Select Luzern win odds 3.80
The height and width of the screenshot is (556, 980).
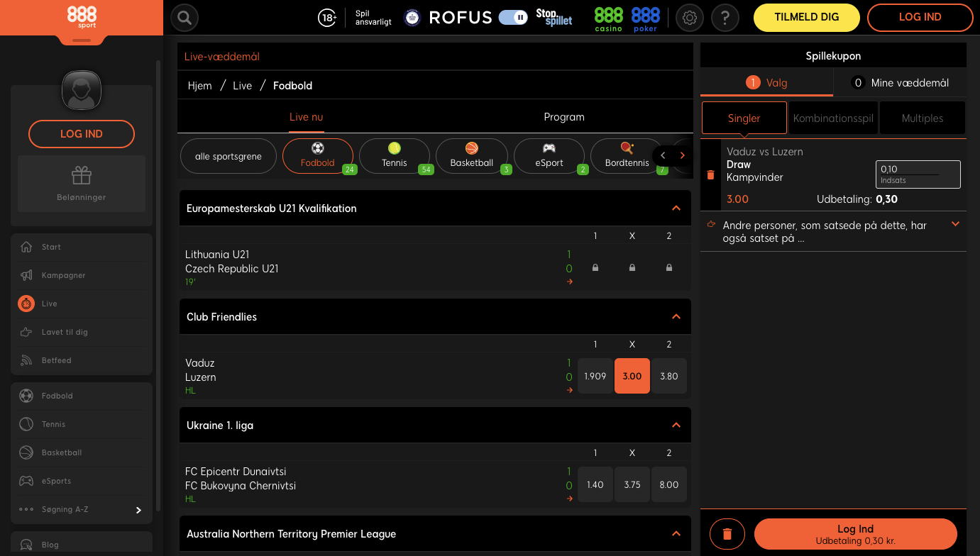click(x=669, y=377)
